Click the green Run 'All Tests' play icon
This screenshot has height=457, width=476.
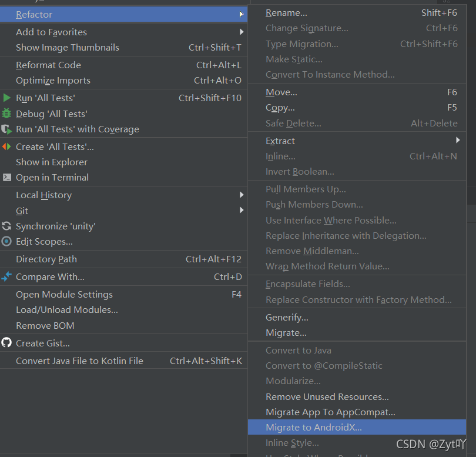click(x=7, y=98)
